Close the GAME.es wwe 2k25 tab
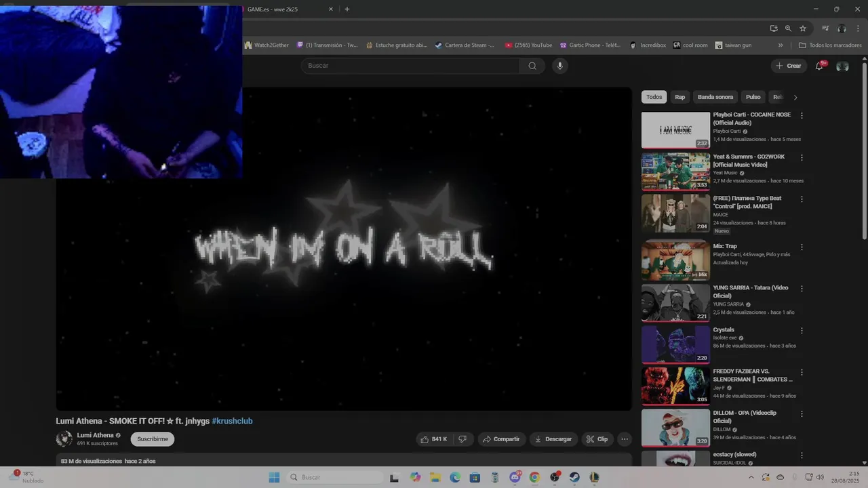The image size is (868, 488). 331,9
